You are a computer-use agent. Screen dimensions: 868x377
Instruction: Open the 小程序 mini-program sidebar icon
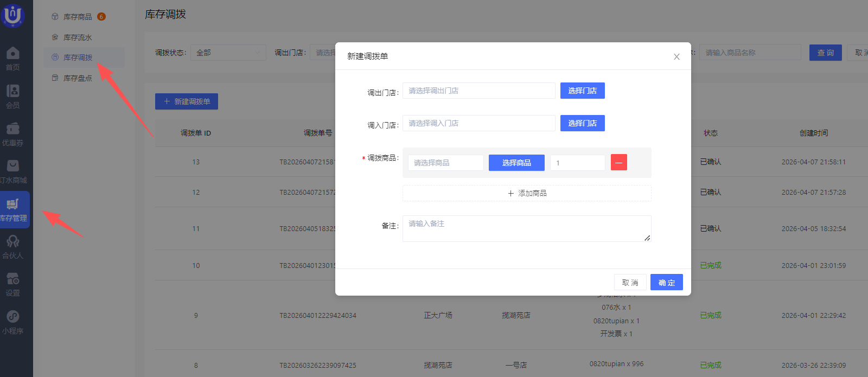[x=13, y=322]
